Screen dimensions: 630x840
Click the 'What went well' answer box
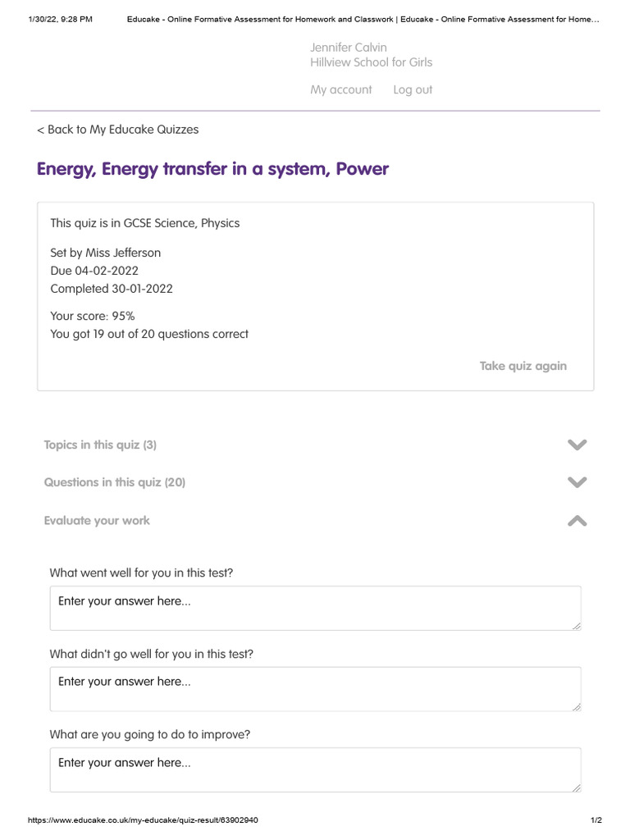point(315,608)
